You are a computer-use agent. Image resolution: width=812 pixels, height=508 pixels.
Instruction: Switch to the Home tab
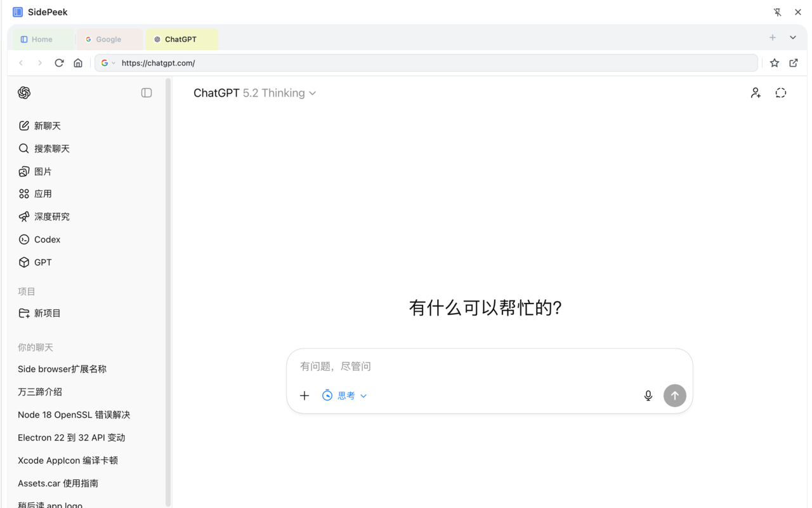[x=43, y=39]
